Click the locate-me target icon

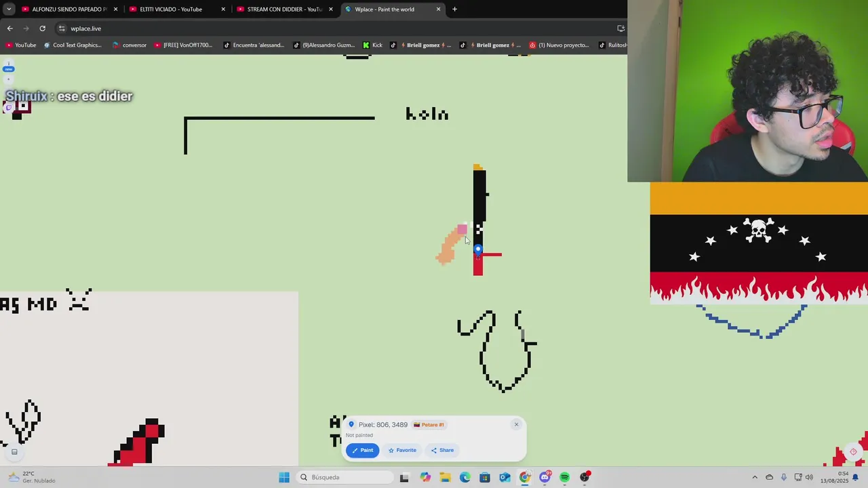click(x=853, y=451)
